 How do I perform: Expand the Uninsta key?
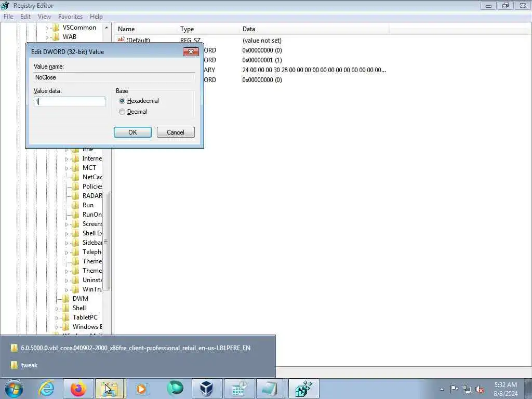pos(66,280)
